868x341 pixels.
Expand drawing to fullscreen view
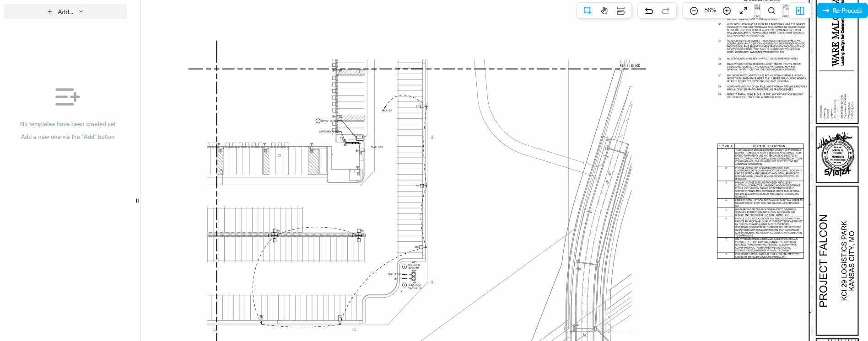(x=744, y=11)
